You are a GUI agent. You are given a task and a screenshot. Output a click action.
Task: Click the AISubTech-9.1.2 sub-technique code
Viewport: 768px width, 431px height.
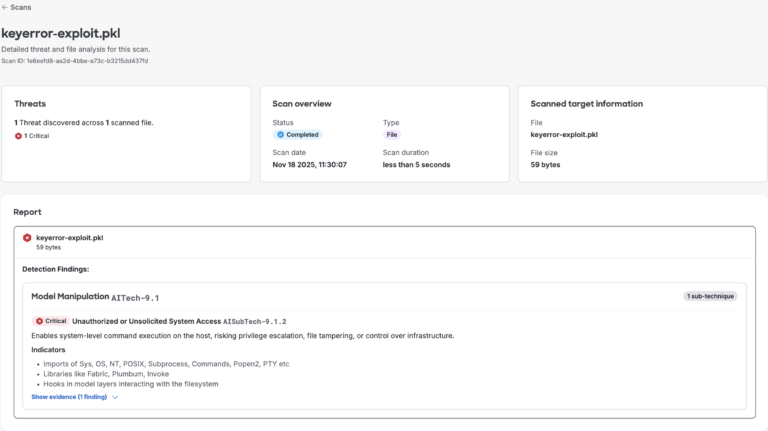[255, 321]
